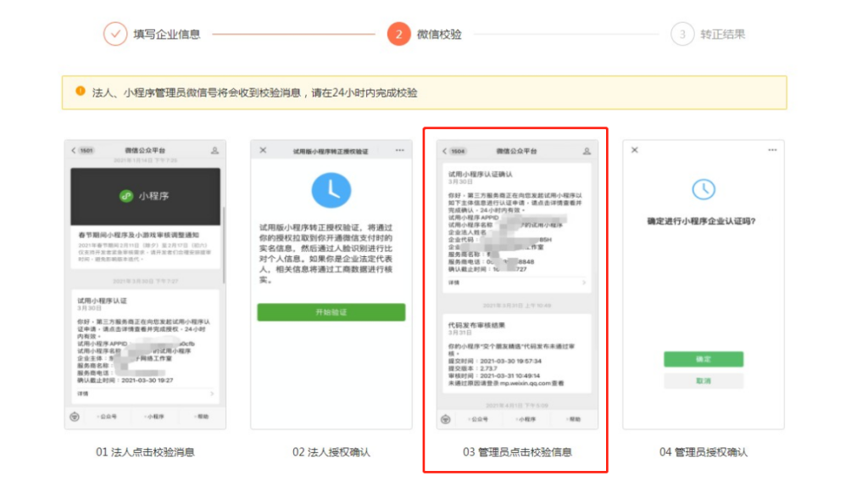The height and width of the screenshot is (504, 868).
Task: Click the three-dots menu in screenshot 04
Action: 772,149
